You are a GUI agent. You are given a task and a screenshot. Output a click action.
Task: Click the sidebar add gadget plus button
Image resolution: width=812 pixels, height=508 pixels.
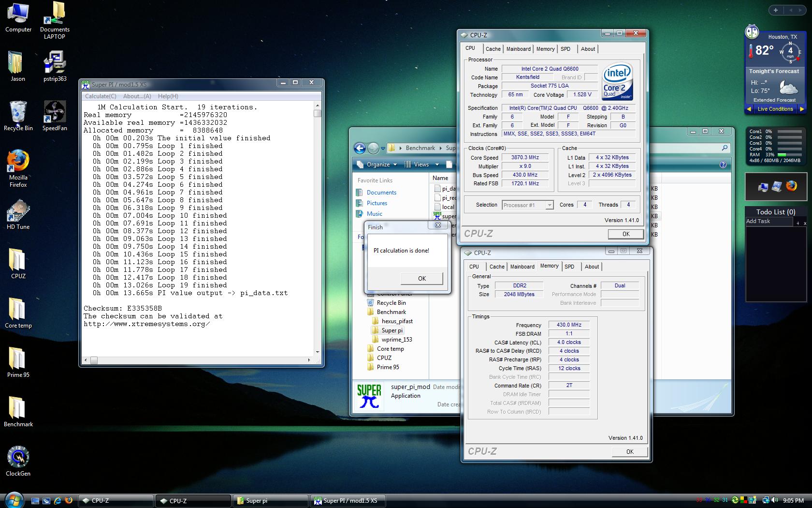(776, 10)
